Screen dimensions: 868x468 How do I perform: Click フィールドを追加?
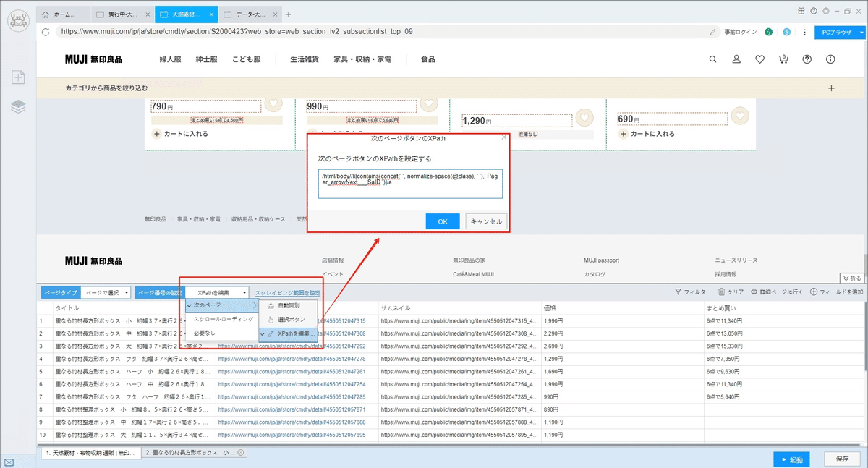(837, 292)
